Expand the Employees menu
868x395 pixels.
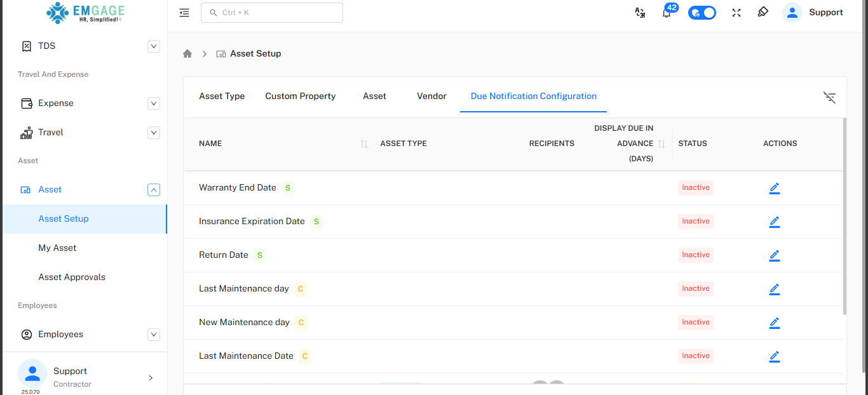pos(153,335)
